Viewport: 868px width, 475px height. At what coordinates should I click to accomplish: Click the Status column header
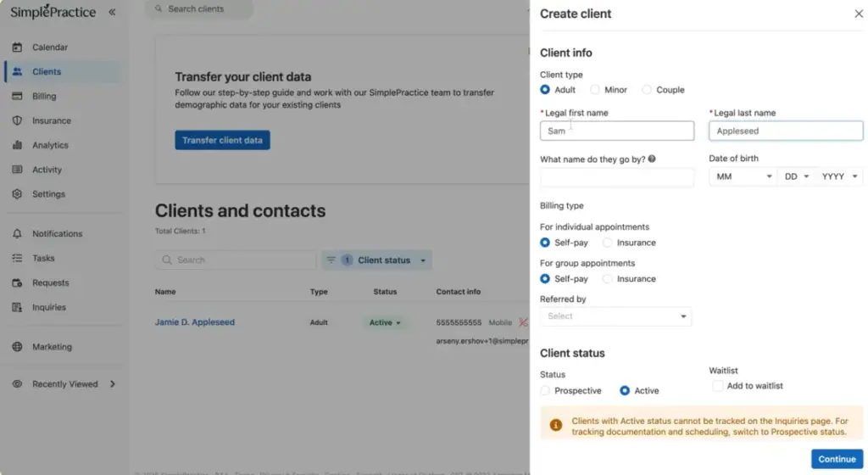pos(385,292)
